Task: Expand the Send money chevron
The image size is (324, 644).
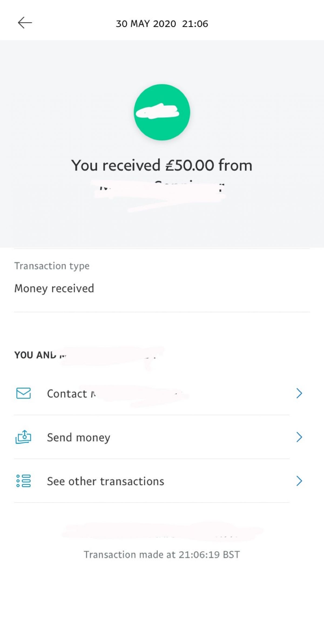Action: click(299, 437)
